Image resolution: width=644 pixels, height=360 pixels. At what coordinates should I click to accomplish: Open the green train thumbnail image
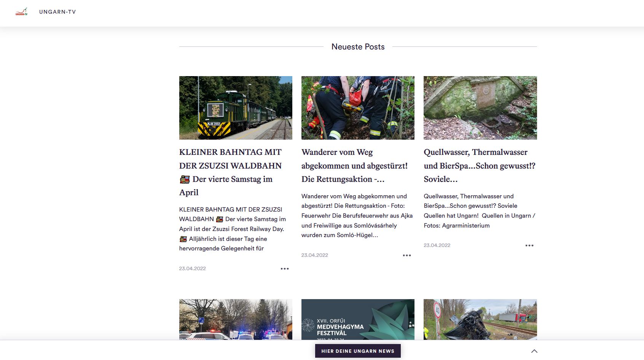[x=236, y=108]
